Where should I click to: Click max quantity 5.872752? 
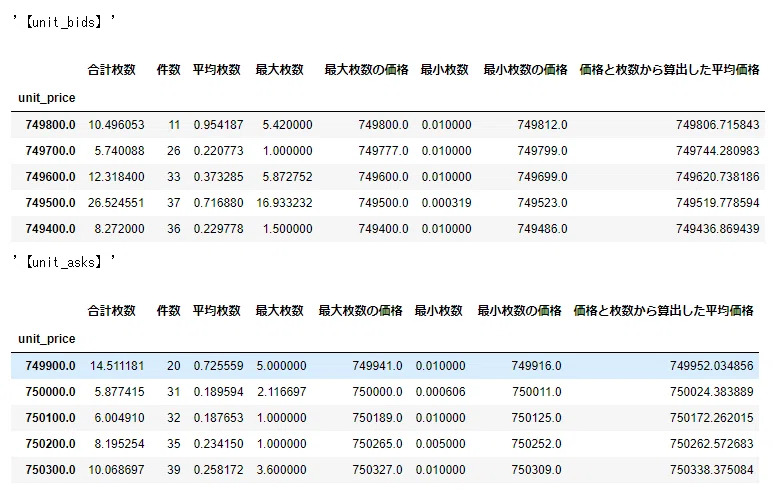coord(287,177)
